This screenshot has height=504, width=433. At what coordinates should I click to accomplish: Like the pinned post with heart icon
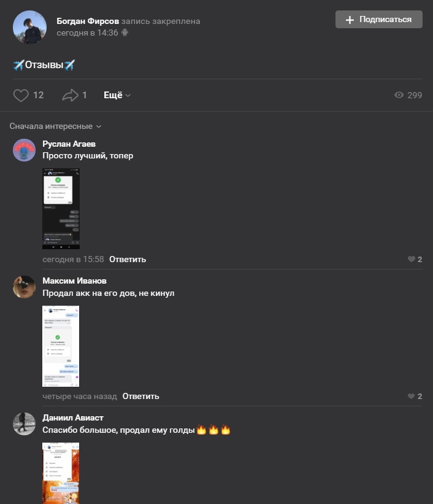[x=21, y=95]
